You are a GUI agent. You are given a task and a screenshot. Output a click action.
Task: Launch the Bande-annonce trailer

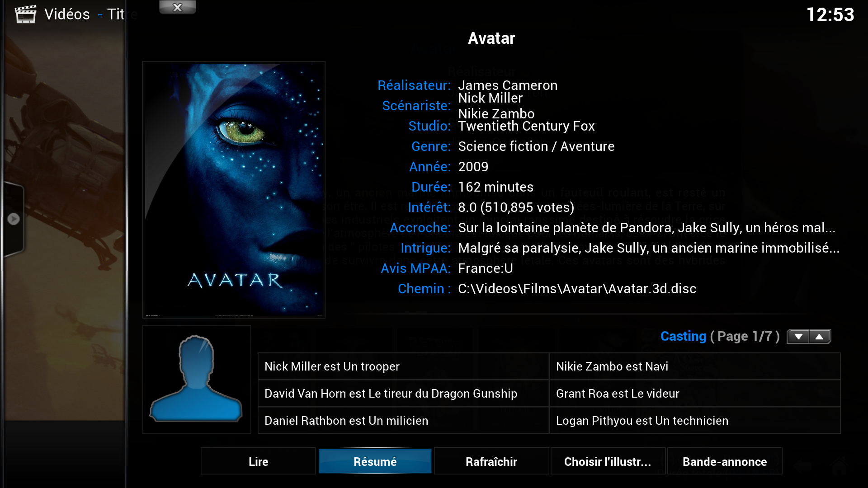click(725, 461)
